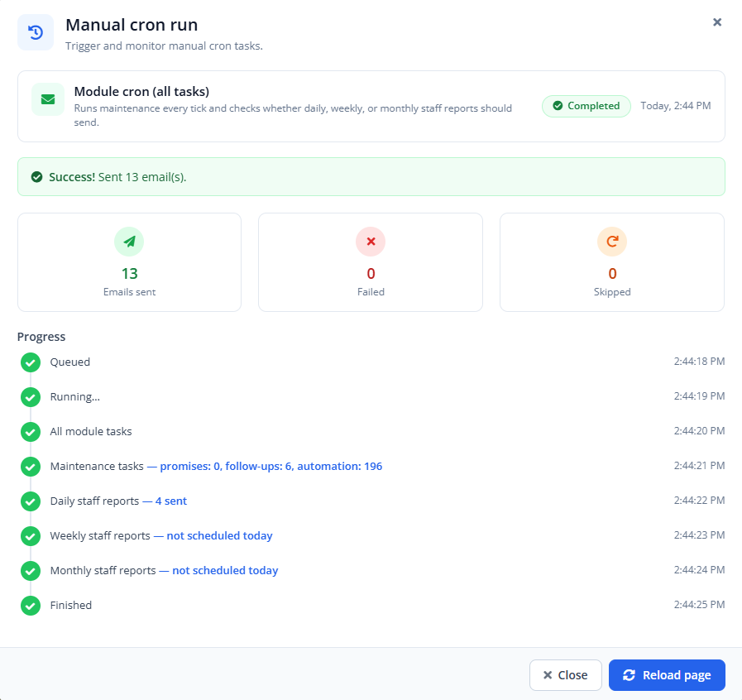Click the green envelope Module cron icon

48,99
